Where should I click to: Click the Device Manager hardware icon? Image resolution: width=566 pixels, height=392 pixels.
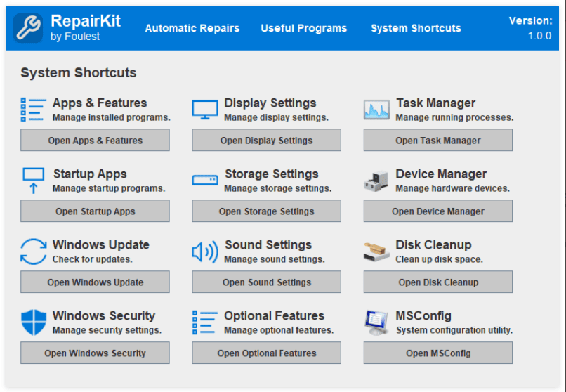376,181
